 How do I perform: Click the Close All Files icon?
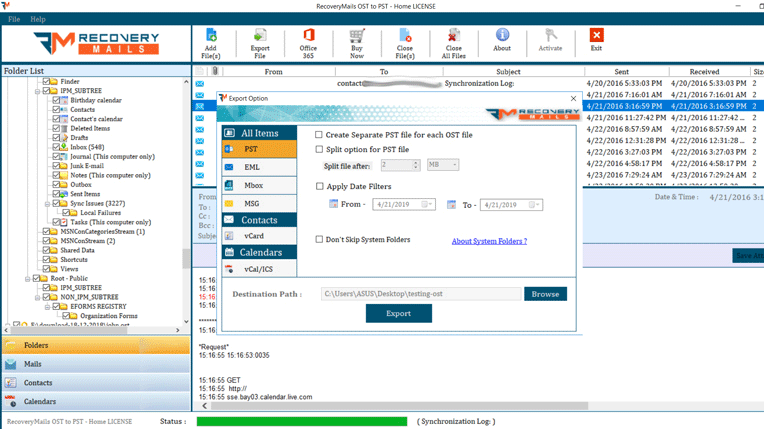click(x=454, y=36)
